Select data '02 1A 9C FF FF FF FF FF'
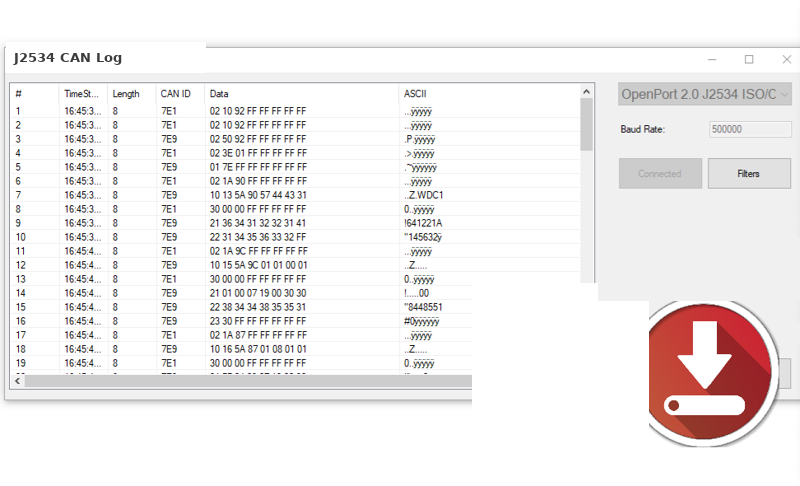This screenshot has height=486, width=800. [258, 251]
